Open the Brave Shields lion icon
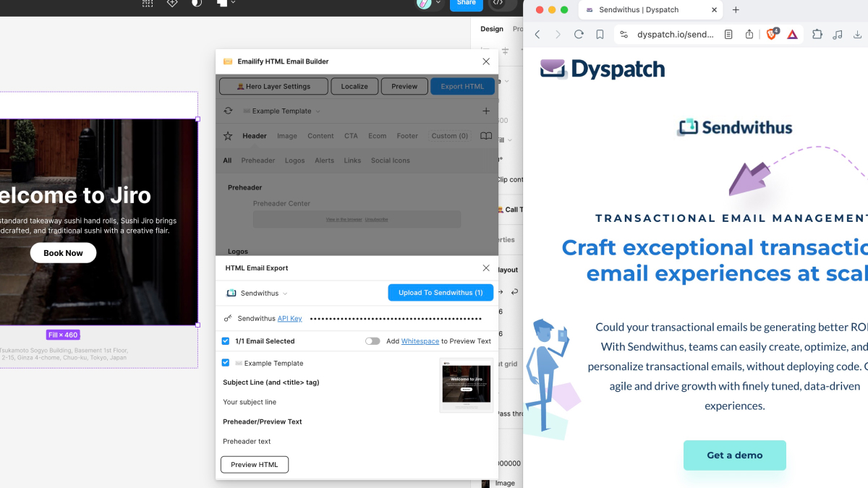The height and width of the screenshot is (488, 868). 772,33
